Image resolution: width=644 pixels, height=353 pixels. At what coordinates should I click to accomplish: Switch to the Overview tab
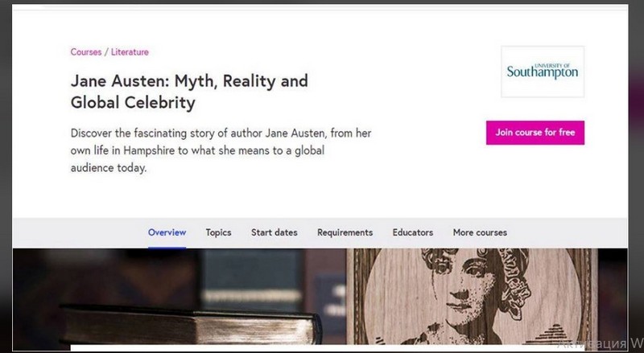167,232
